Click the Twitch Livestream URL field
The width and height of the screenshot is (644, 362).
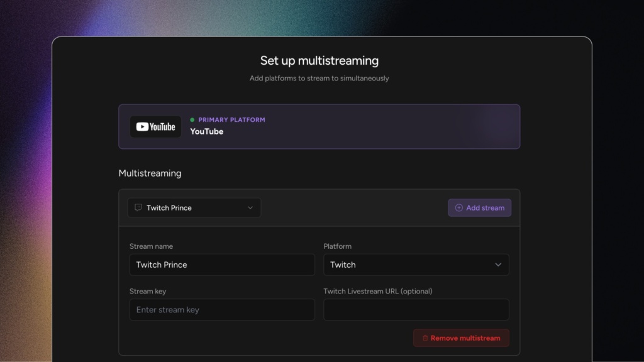[x=416, y=310]
